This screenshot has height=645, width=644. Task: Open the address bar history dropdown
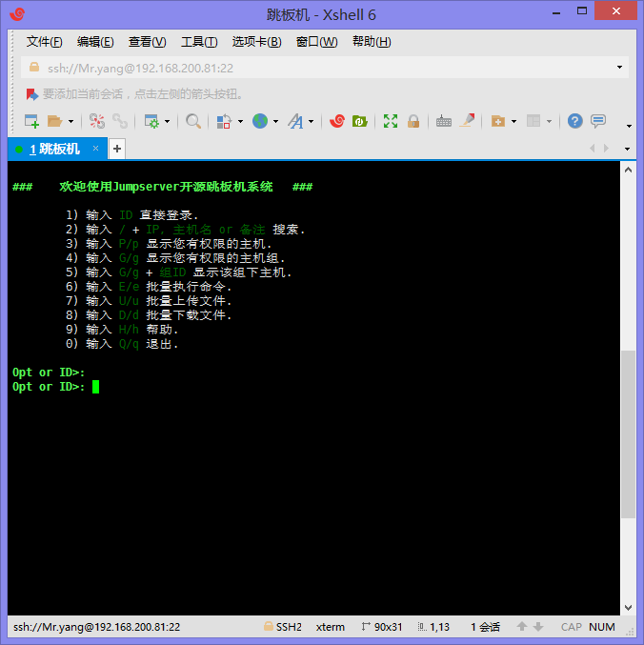(x=619, y=68)
